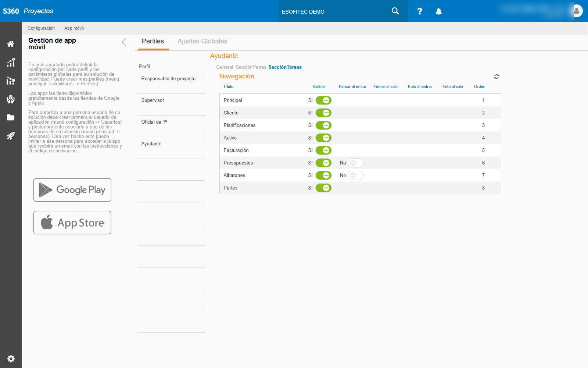588x368 pixels.
Task: Click the Foto al salir column header
Action: 453,86
